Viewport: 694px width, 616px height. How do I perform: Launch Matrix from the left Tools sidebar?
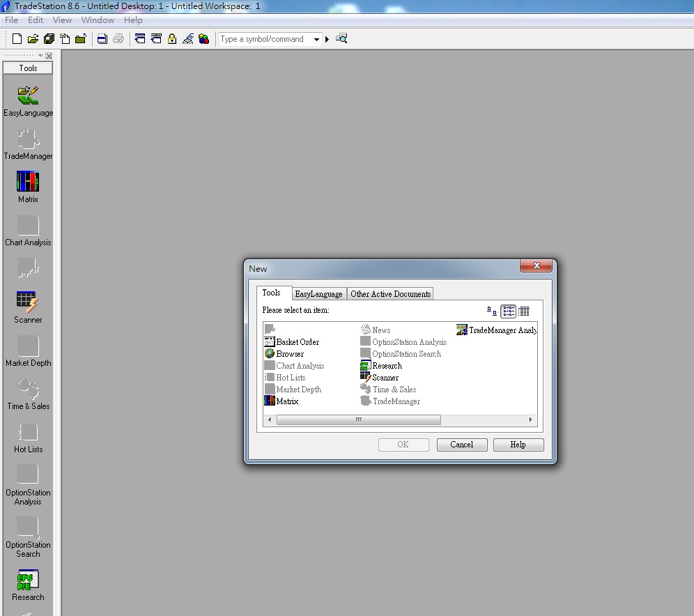(28, 187)
